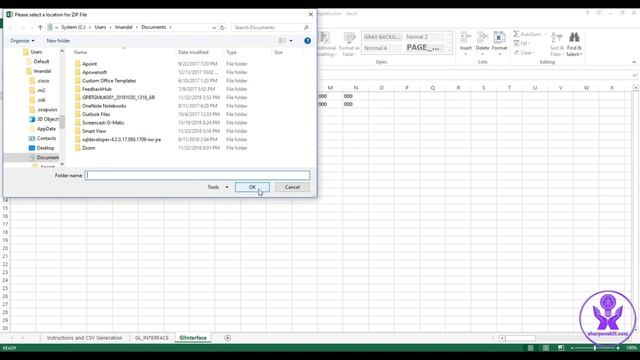
Task: Click the Users breadcrumb in address bar
Action: pos(100,27)
